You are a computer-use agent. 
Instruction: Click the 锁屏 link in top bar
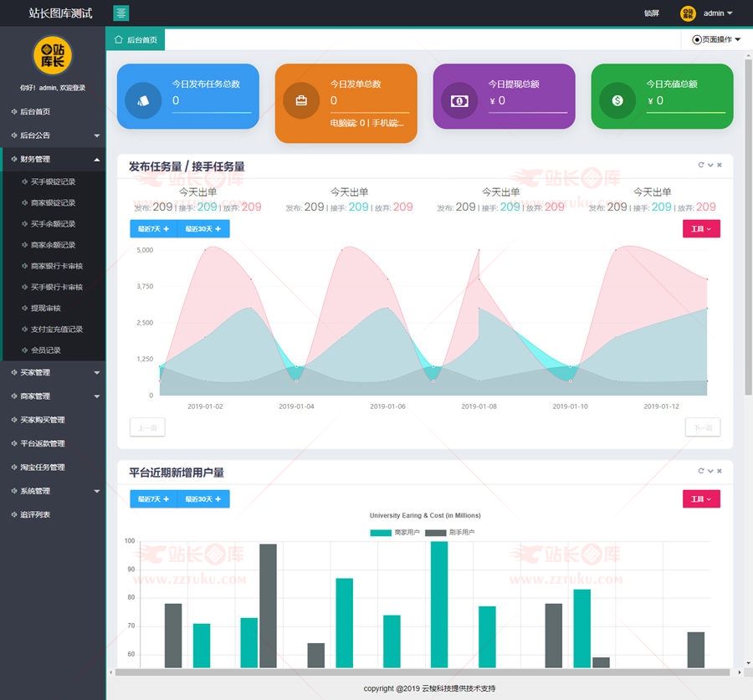(652, 13)
